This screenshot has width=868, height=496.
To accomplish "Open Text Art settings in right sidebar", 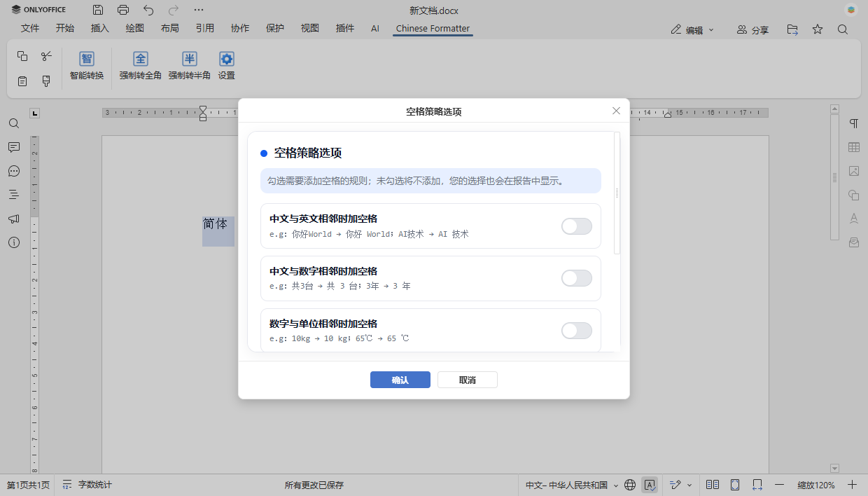I will pyautogui.click(x=854, y=219).
